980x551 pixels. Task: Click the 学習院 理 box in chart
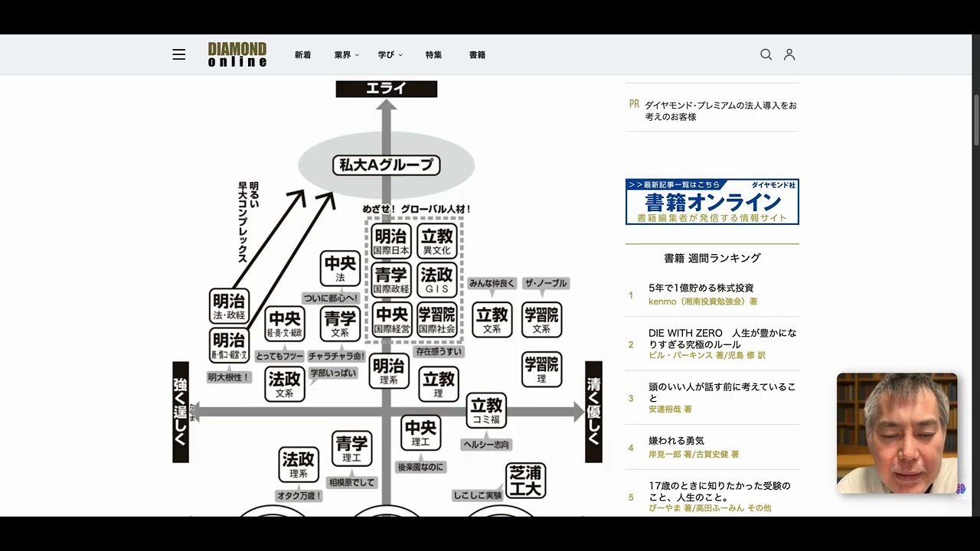[x=541, y=370]
